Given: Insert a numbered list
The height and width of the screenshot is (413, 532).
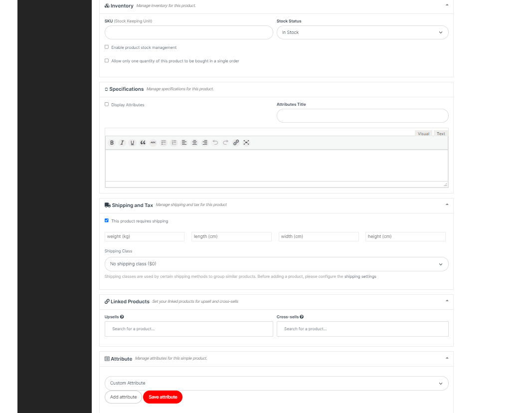Looking at the screenshot, I should coord(174,143).
